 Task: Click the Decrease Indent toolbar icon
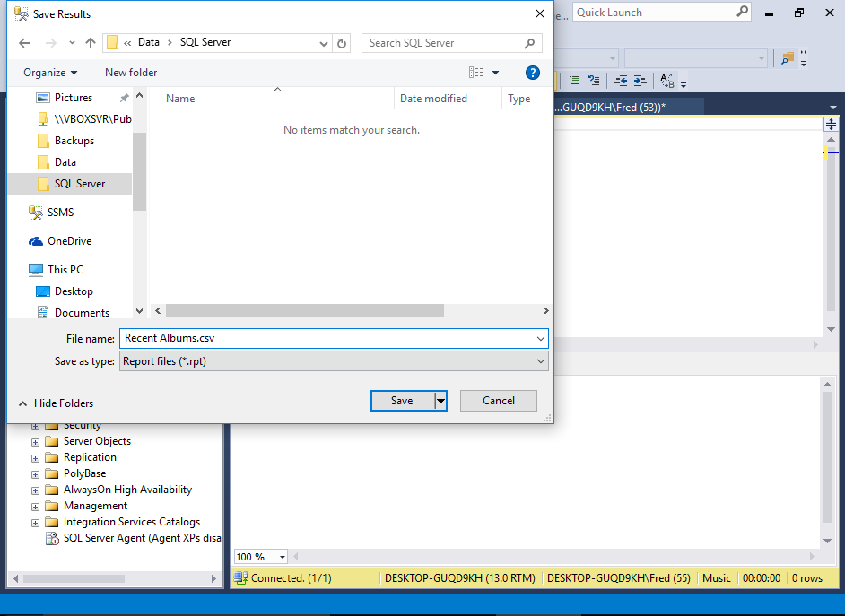(x=621, y=81)
